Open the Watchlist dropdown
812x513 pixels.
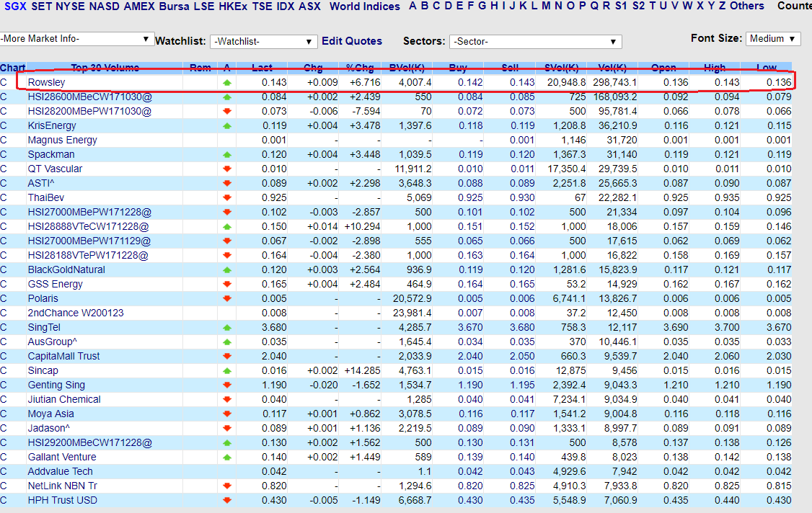[263, 41]
